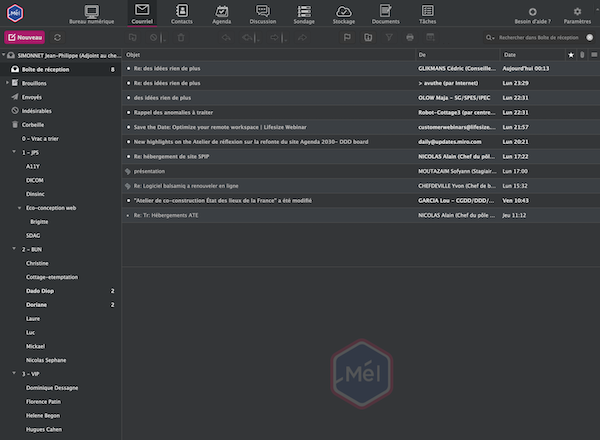Toggle the switch beside the search field

click(591, 37)
